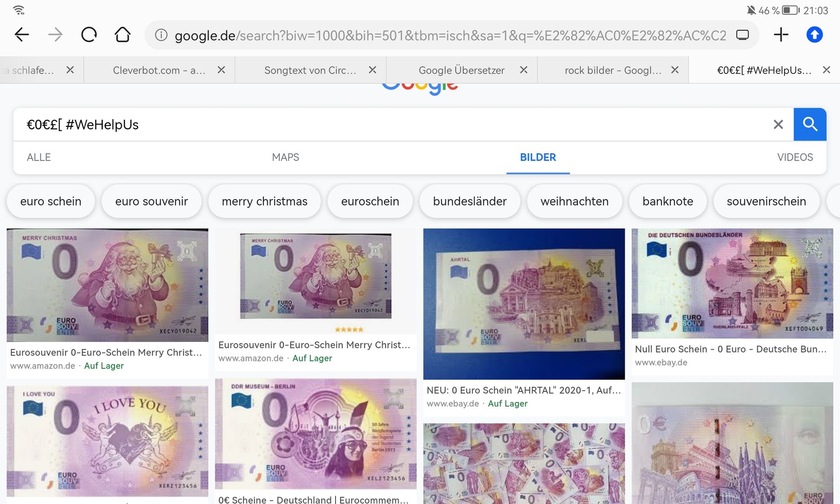Open the VIDEOS search category

point(795,157)
